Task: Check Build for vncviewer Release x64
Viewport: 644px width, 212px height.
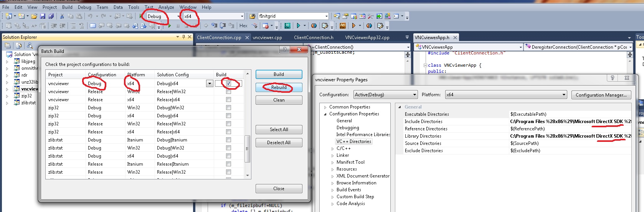Action: 228,99
